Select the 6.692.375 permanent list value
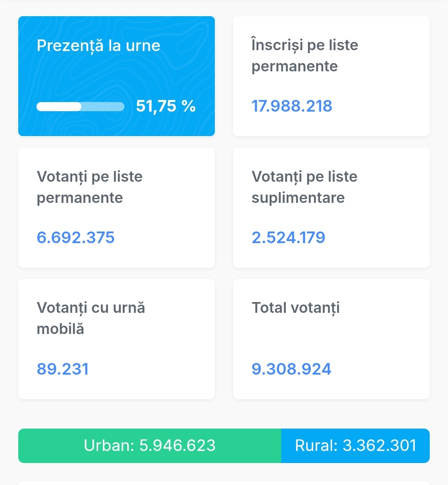Viewport: 448px width, 485px height. coord(75,238)
